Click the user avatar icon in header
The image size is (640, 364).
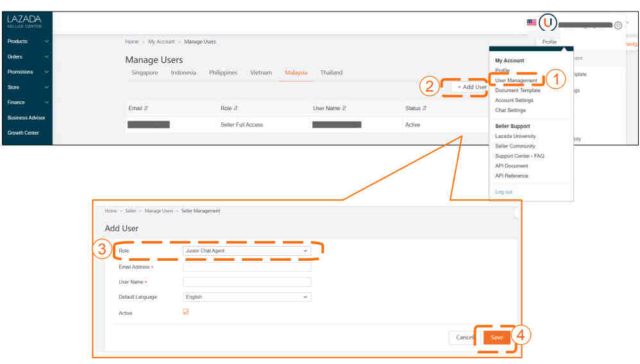pos(548,22)
